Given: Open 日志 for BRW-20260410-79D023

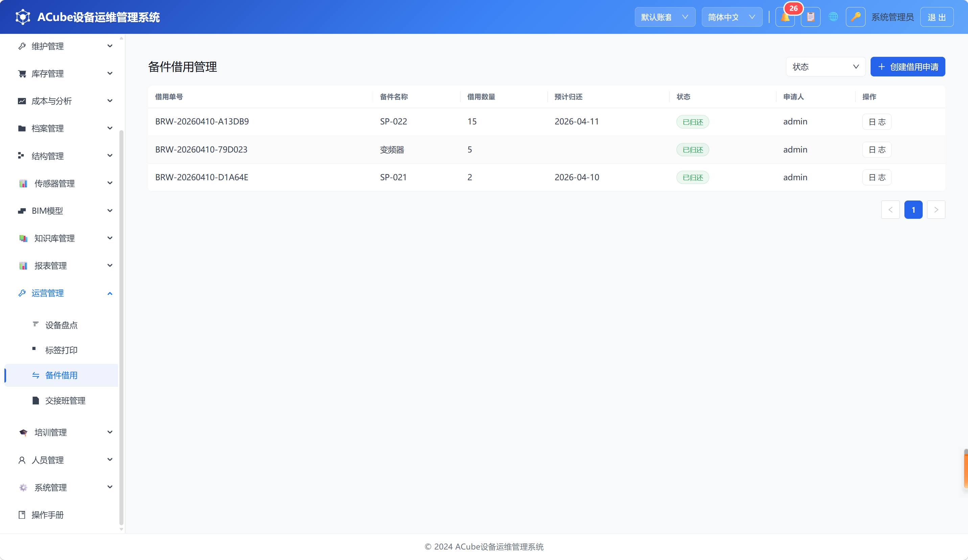Looking at the screenshot, I should click(x=877, y=149).
